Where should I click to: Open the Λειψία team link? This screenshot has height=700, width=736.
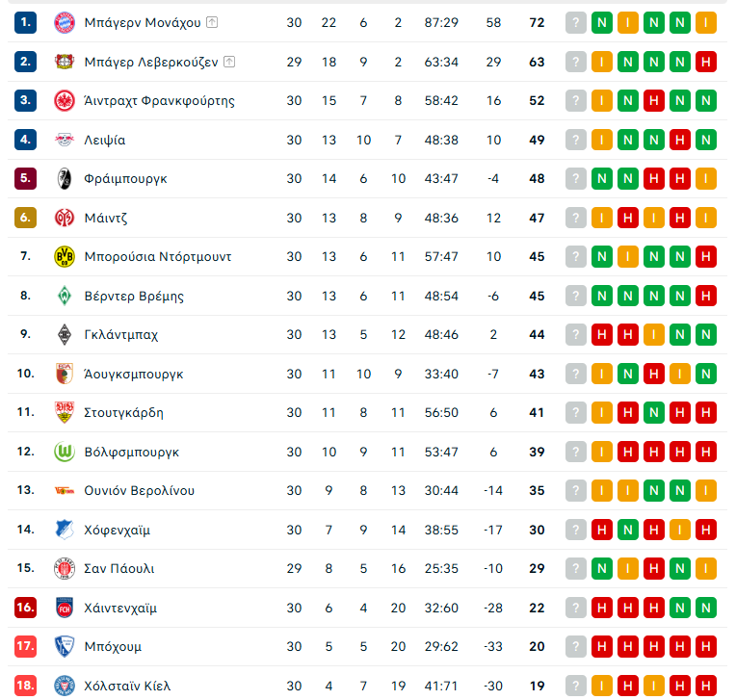[104, 140]
